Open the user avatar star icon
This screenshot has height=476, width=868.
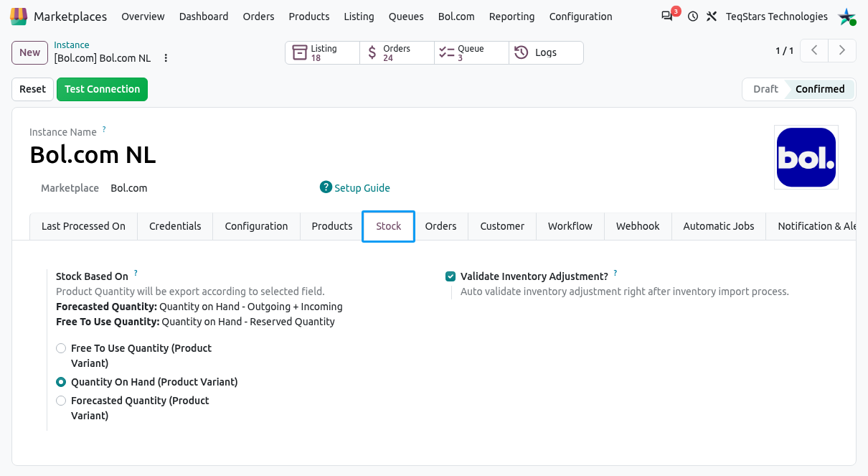(847, 16)
